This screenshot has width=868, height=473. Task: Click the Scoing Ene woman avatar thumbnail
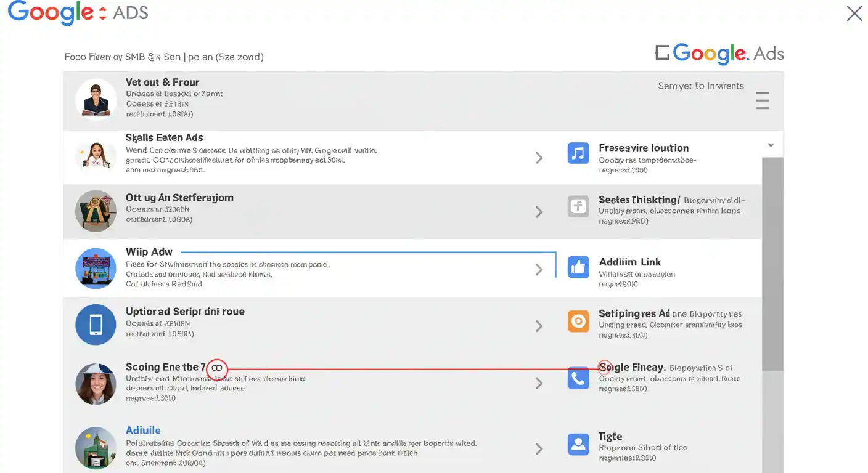(96, 384)
